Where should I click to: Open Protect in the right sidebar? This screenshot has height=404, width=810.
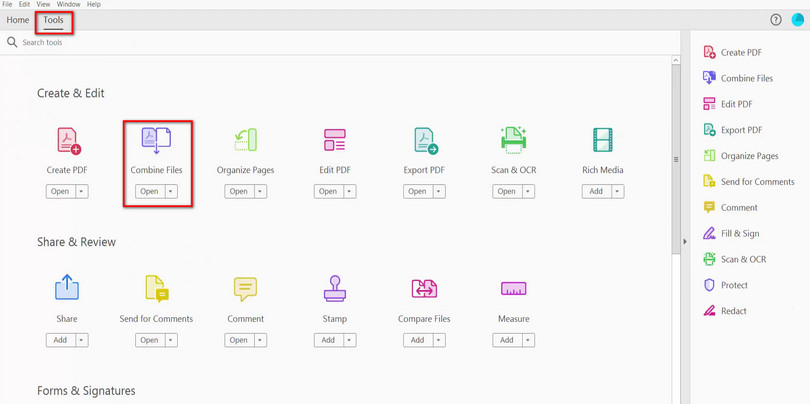point(734,285)
